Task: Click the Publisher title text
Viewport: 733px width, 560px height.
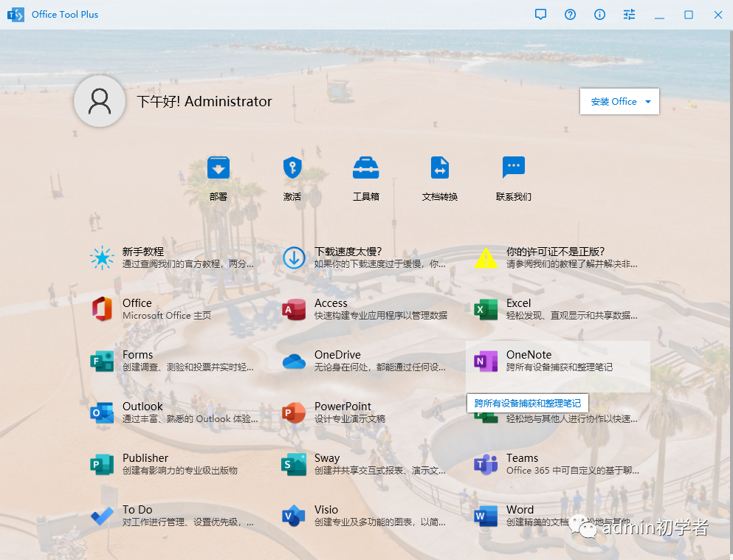Action: click(x=145, y=458)
